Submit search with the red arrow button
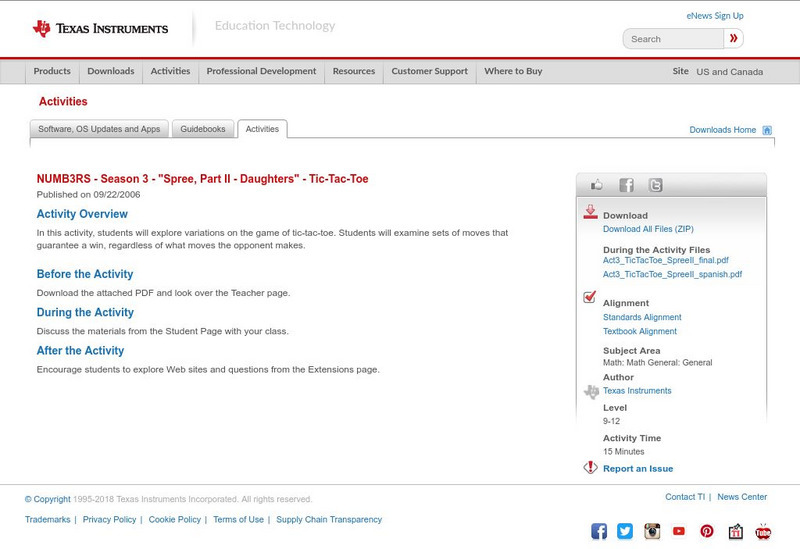Screen dimensions: 800x549 point(733,38)
